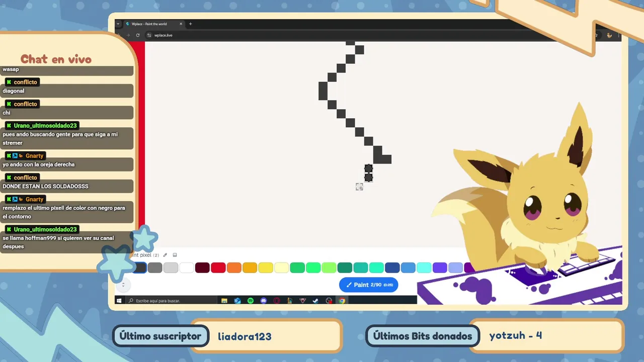This screenshot has height=362, width=644.
Task: Select the cyan color swatch
Action: pyautogui.click(x=424, y=267)
